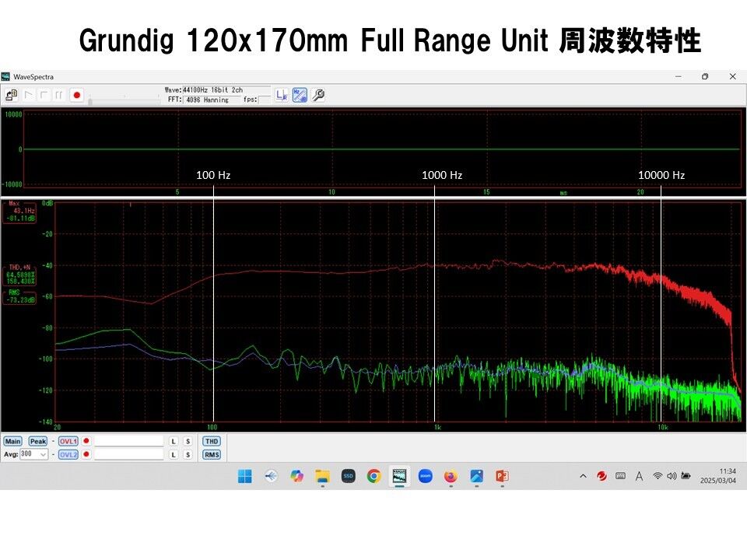This screenshot has height=560, width=747.
Task: Enable the OVL1 overlay record dot
Action: (86, 441)
